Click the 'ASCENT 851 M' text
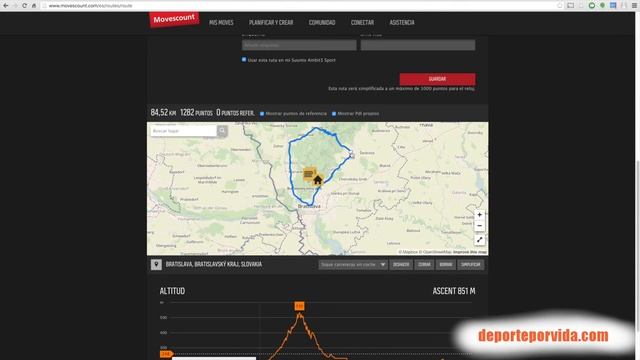 (454, 291)
